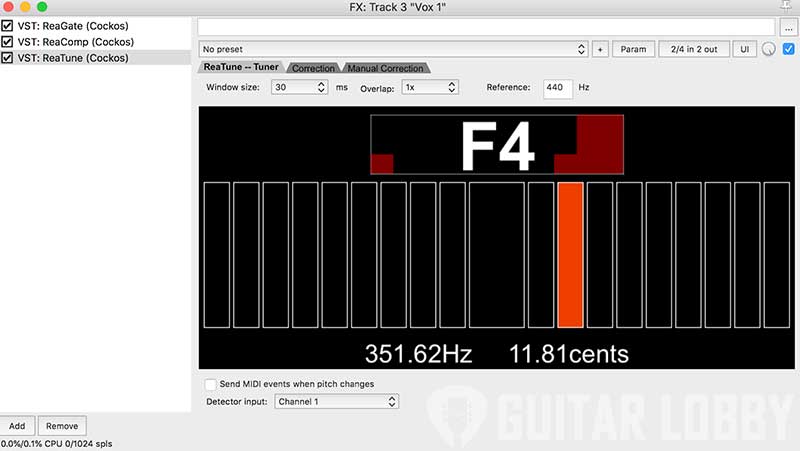Open the Detector input dropdown
This screenshot has height=451, width=800.
pos(336,402)
